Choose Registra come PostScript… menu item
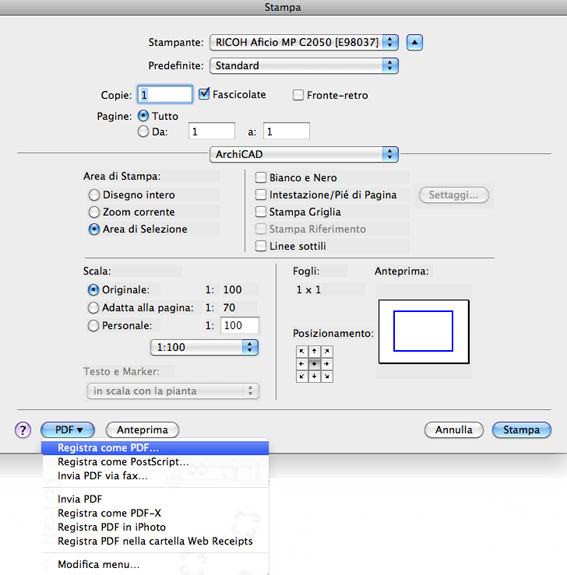The image size is (567, 575). point(155,462)
